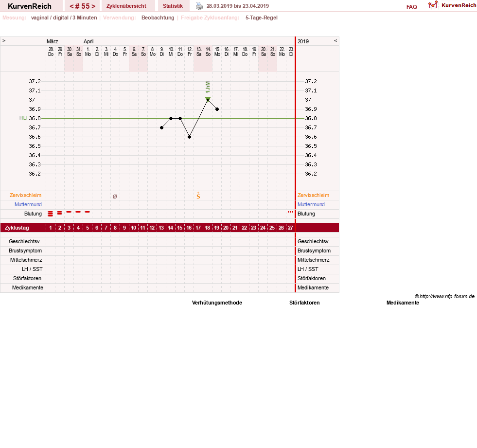Click the 36.9 temperature point on April 15
This screenshot has width=477, height=448.
click(217, 109)
